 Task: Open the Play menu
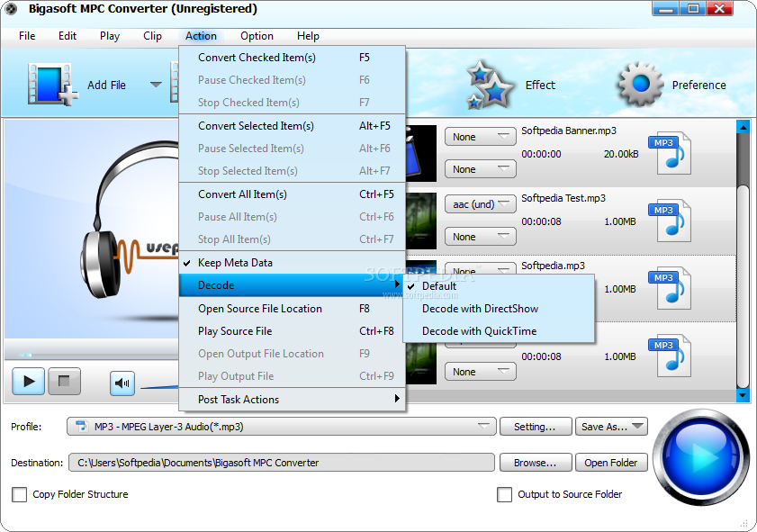point(110,36)
